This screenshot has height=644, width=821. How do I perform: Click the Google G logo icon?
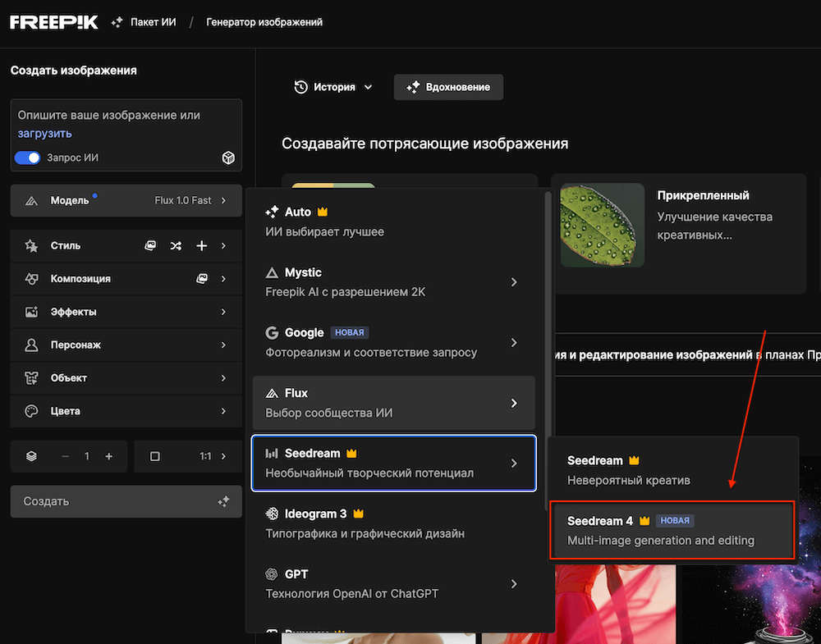click(272, 333)
